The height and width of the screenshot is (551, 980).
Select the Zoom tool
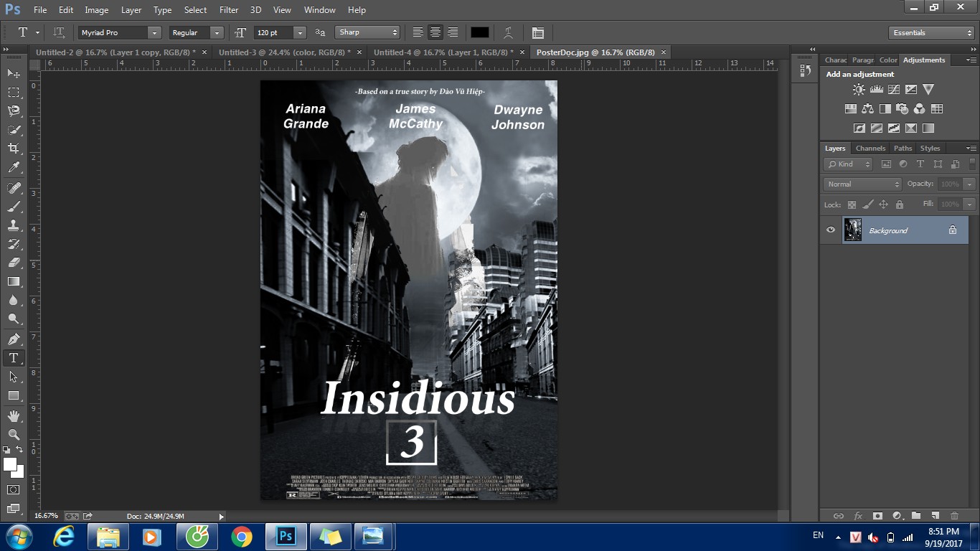[x=14, y=434]
